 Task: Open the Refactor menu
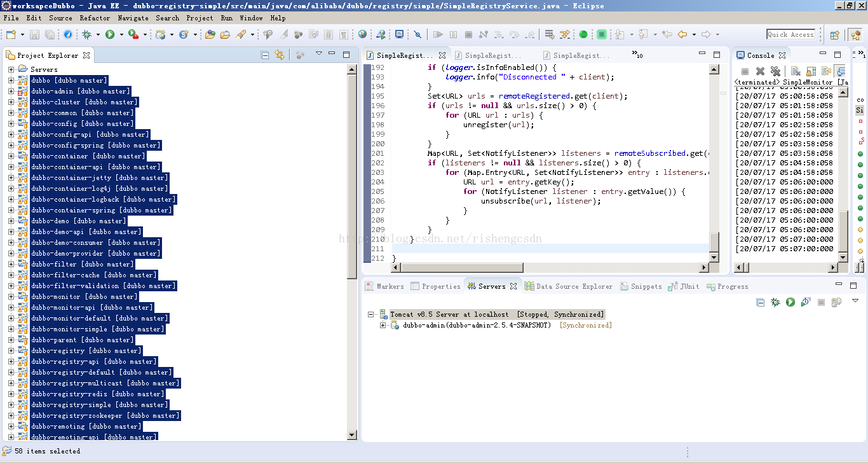point(95,18)
